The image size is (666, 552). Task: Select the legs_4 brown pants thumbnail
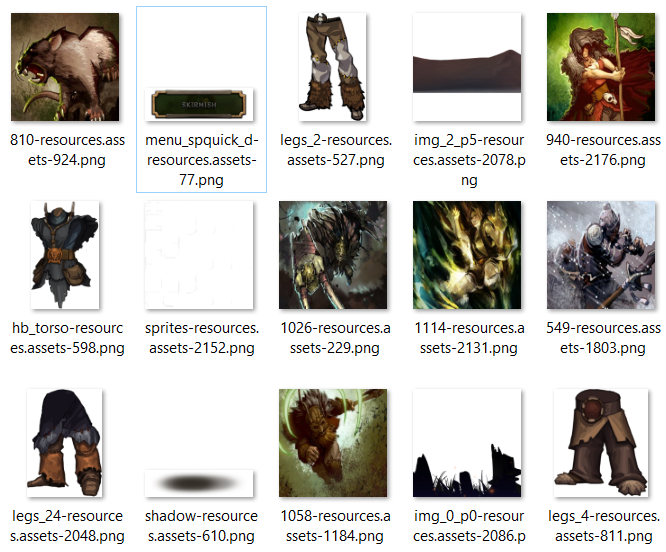click(x=601, y=443)
